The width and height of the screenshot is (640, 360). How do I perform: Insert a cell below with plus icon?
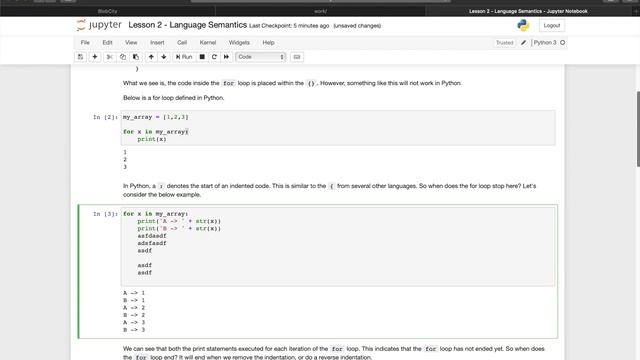[x=95, y=57]
